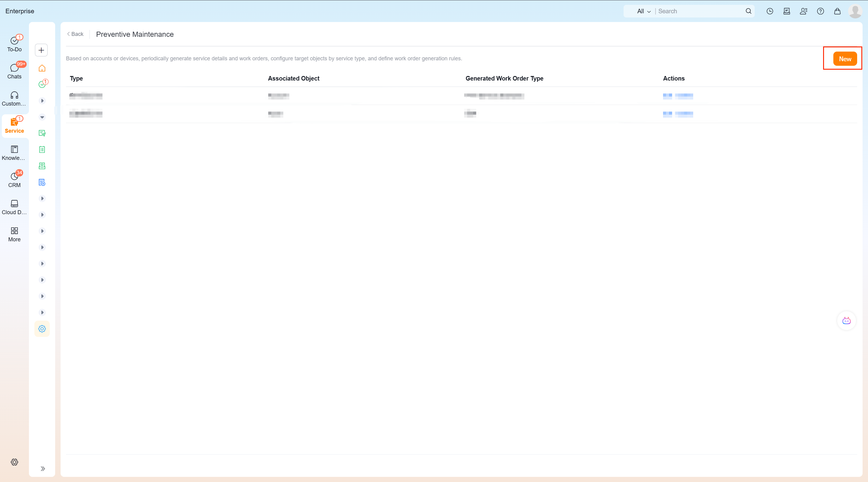
Task: Click the Preventive Maintenance page title
Action: (135, 34)
